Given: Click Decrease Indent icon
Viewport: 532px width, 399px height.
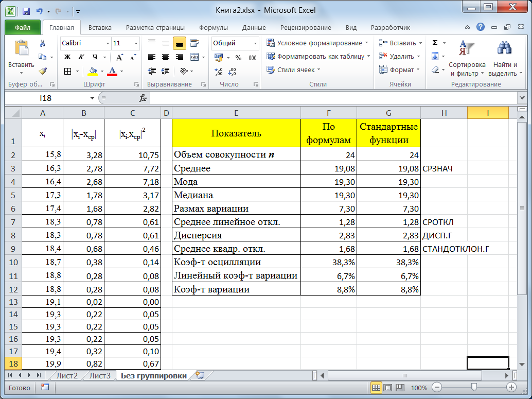Looking at the screenshot, I should pos(152,71).
